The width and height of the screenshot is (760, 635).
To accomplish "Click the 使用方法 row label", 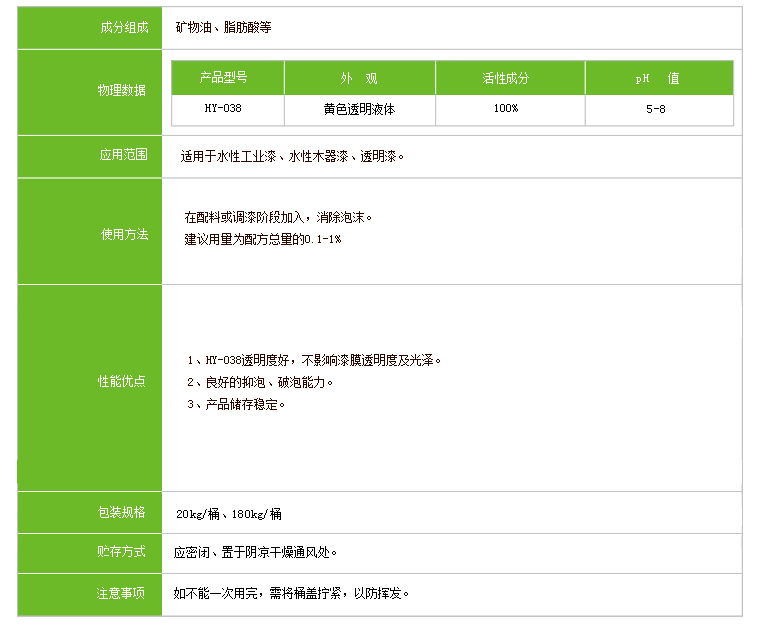I will pos(123,234).
